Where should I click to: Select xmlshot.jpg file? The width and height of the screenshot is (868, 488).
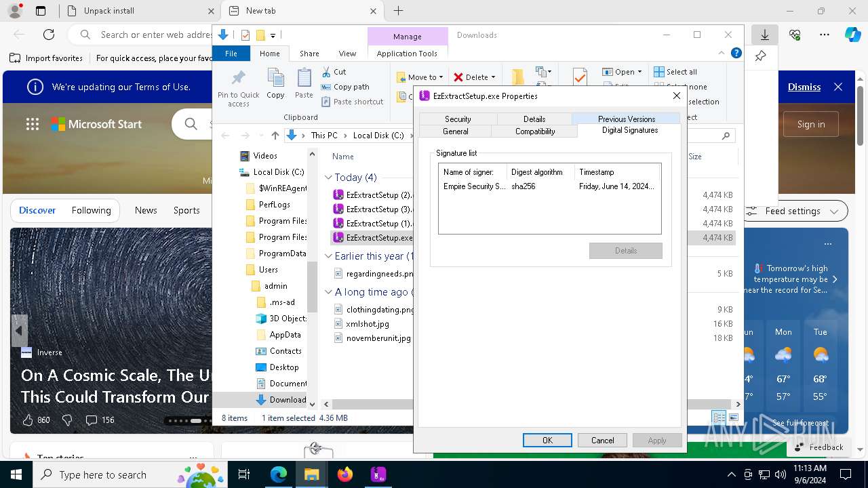point(367,324)
